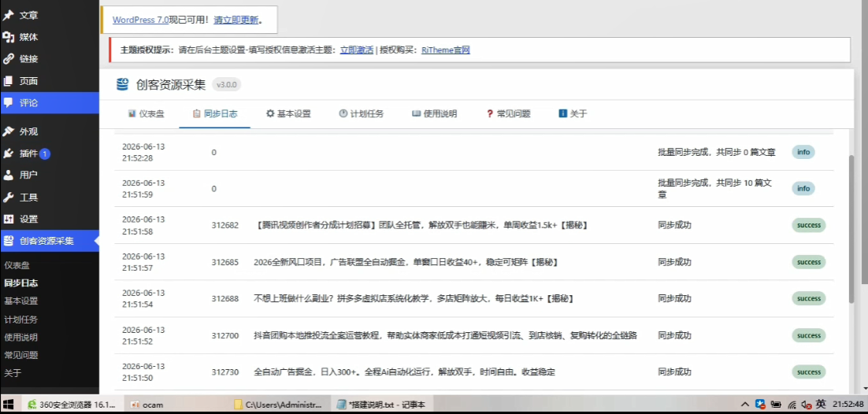Expand the hidden system tray icons chevron
Image resolution: width=868 pixels, height=414 pixels.
[x=745, y=405]
